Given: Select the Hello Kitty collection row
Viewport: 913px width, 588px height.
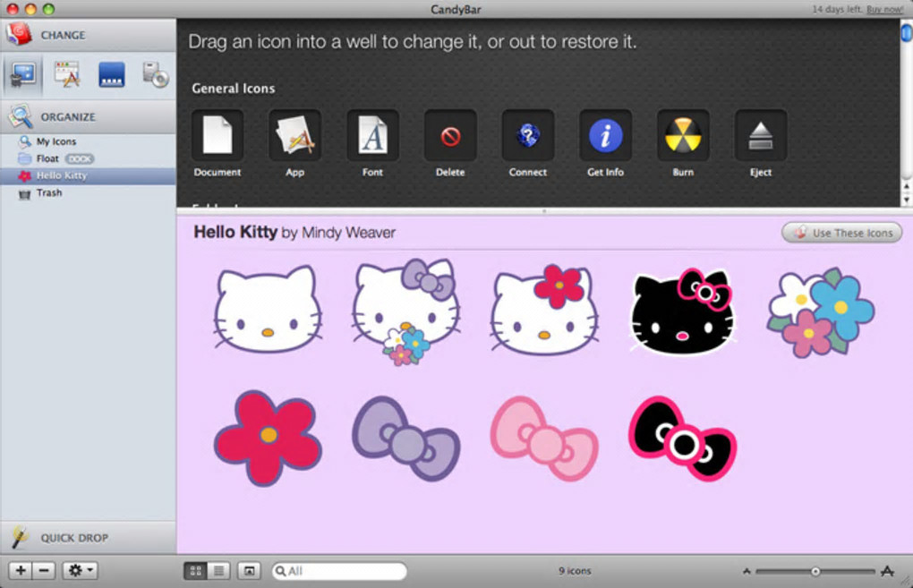Looking at the screenshot, I should coord(88,175).
